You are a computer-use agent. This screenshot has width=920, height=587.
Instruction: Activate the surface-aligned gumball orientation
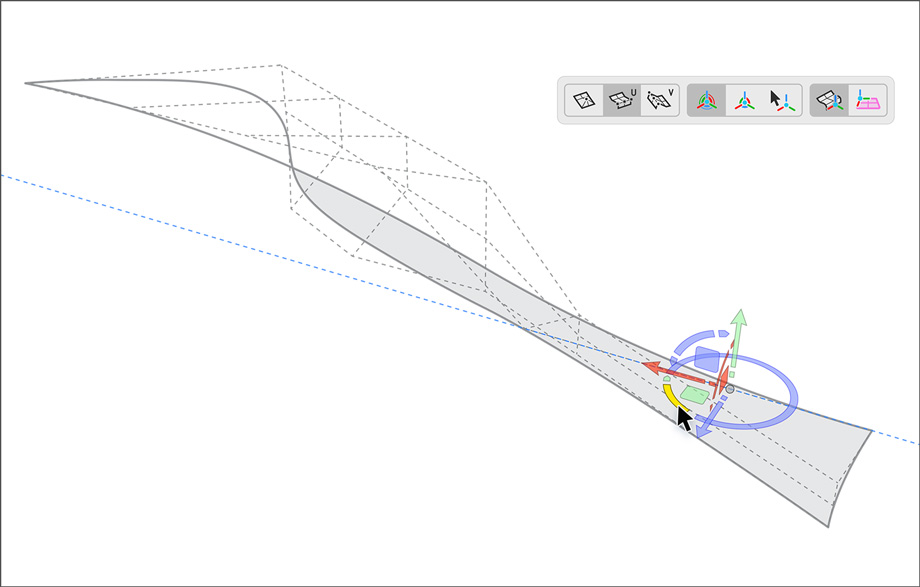tap(830, 100)
